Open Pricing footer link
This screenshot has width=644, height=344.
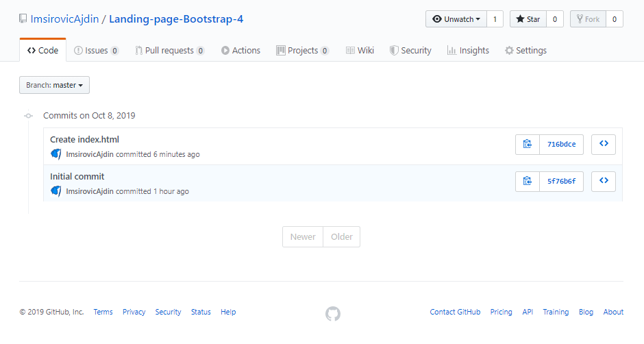(501, 312)
